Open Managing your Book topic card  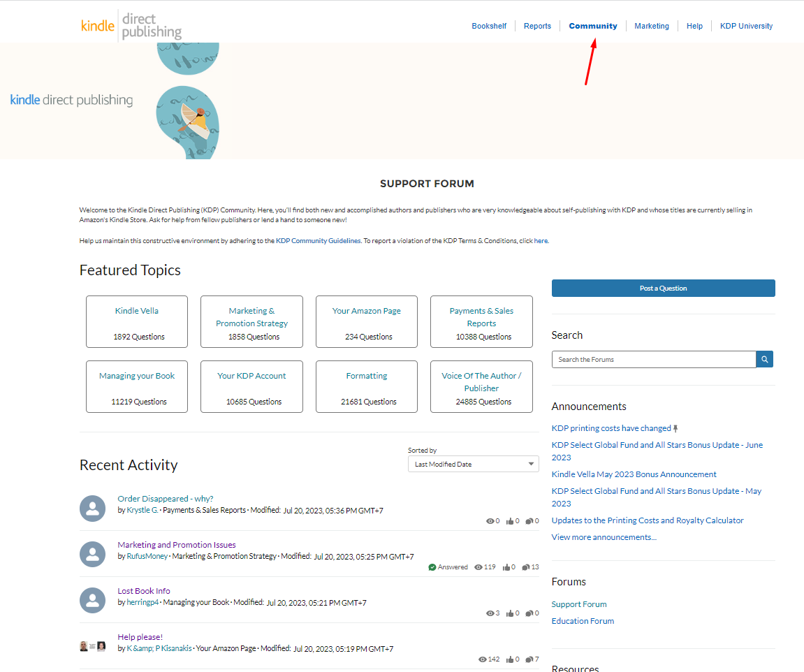coord(137,387)
